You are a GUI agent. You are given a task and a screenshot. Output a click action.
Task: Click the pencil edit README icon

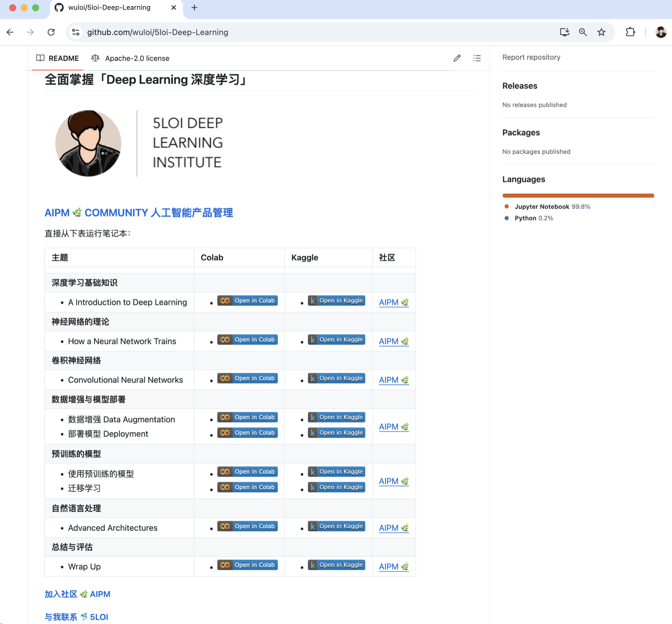point(457,58)
